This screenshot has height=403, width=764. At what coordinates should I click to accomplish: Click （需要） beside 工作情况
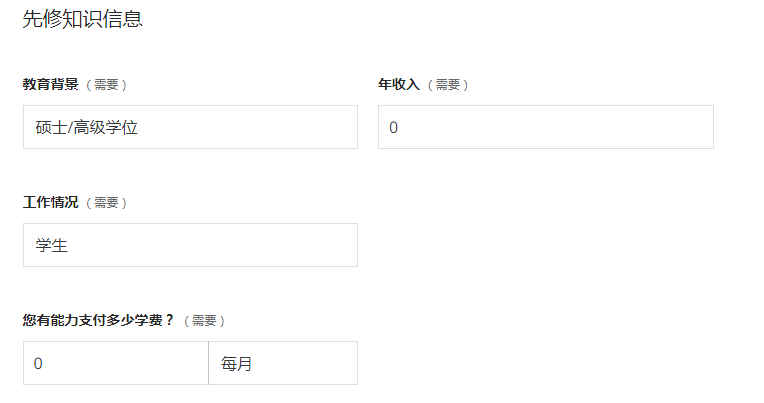tap(106, 203)
